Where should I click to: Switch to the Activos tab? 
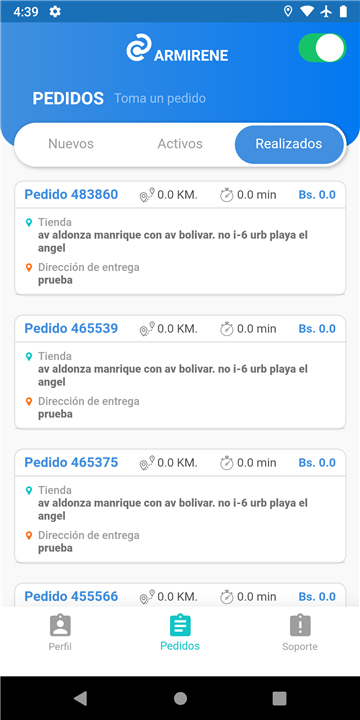click(180, 144)
